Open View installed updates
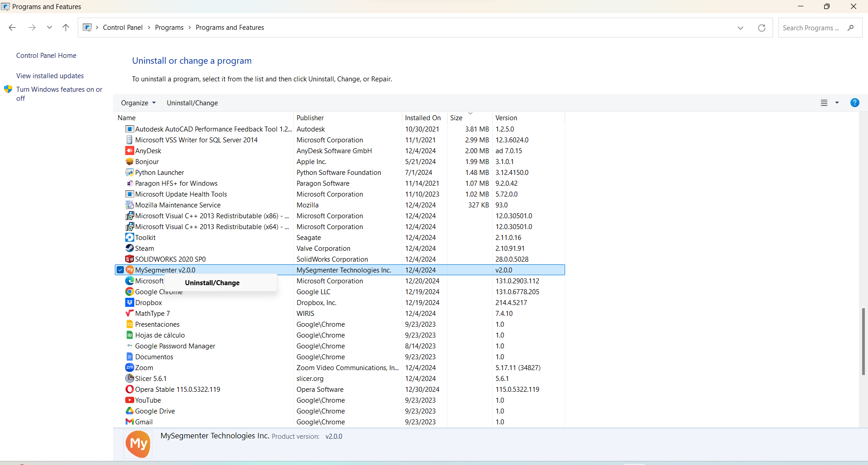The width and height of the screenshot is (868, 465). coord(50,75)
